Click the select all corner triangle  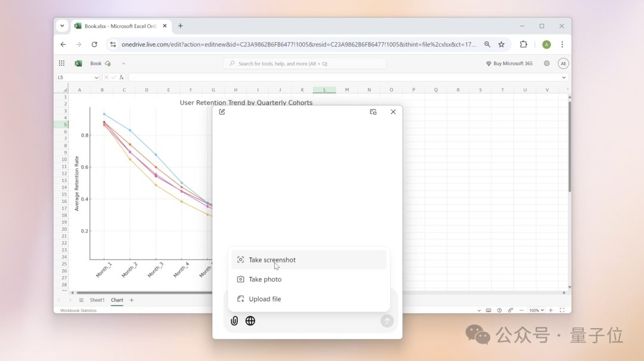tap(65, 90)
